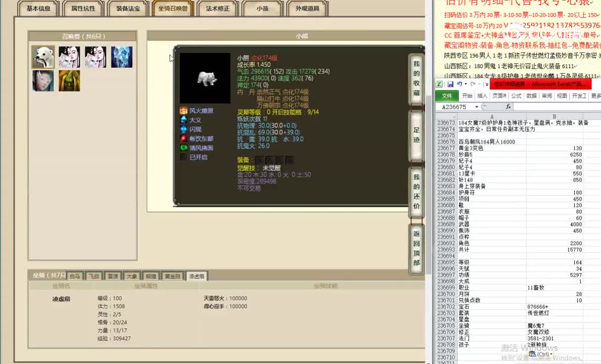Click the Excel formula bar input
This screenshot has width=601, height=364.
click(557, 107)
